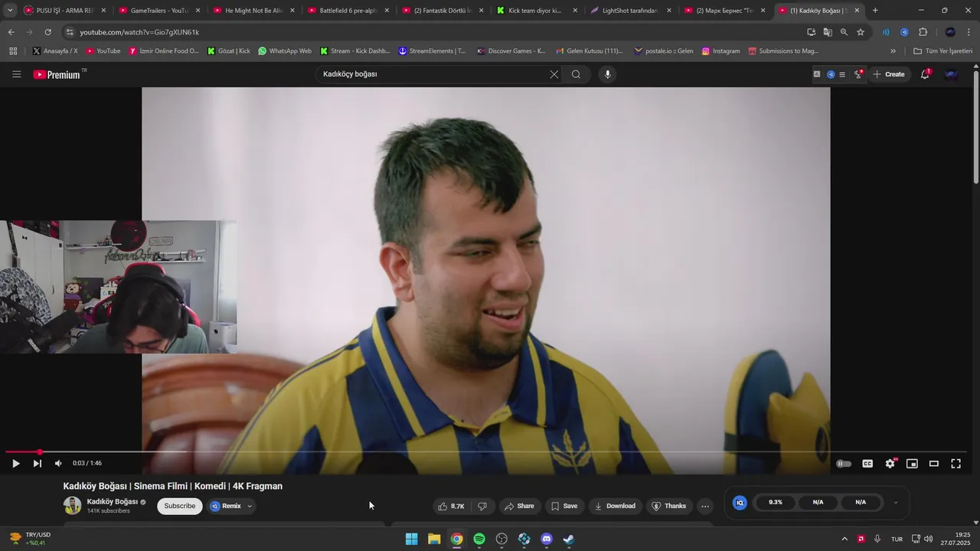This screenshot has width=980, height=551.
Task: Open the Kadıköy Boğası channel name link
Action: pos(113,501)
